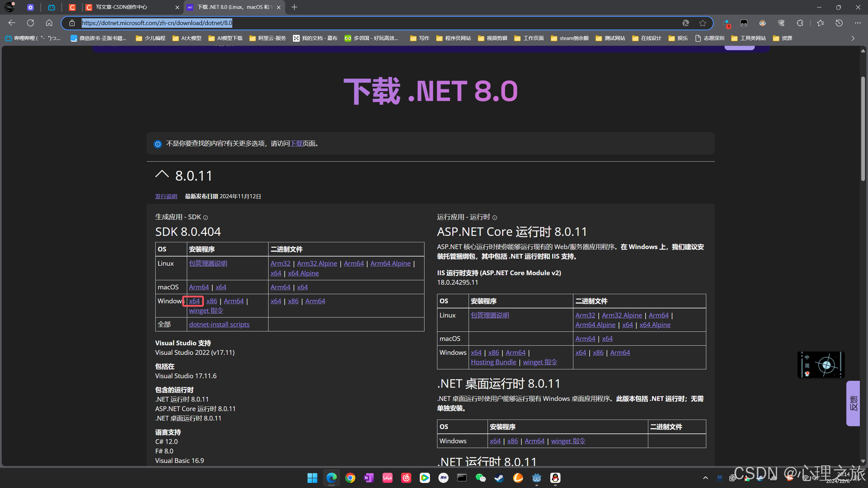
Task: Open the favorites list icon in toolbar
Action: click(820, 23)
